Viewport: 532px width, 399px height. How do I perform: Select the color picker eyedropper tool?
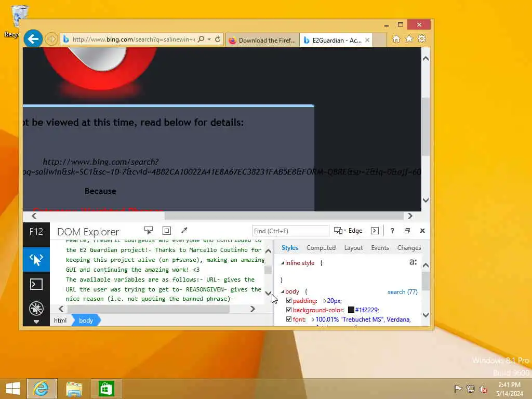pos(184,231)
